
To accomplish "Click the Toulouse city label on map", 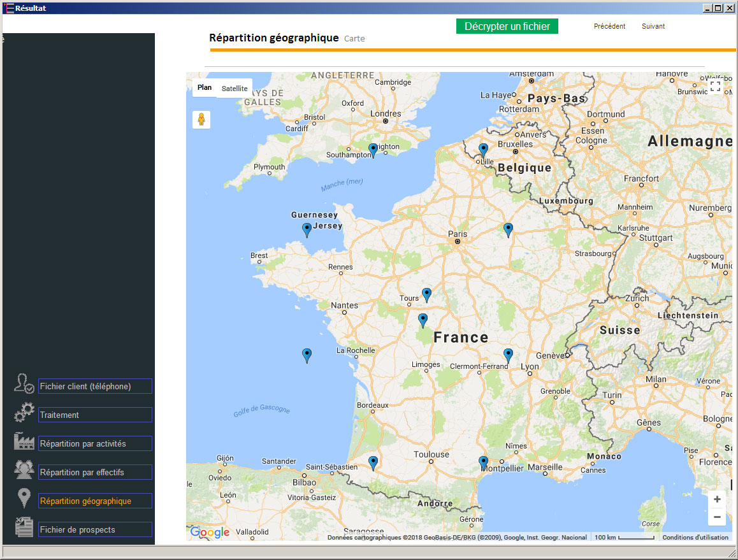I will [431, 454].
